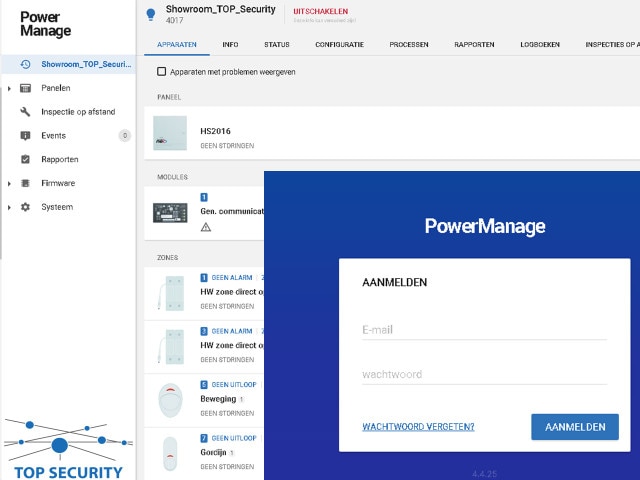Select the Beweging motion detector image
The width and height of the screenshot is (640, 480).
point(170,400)
